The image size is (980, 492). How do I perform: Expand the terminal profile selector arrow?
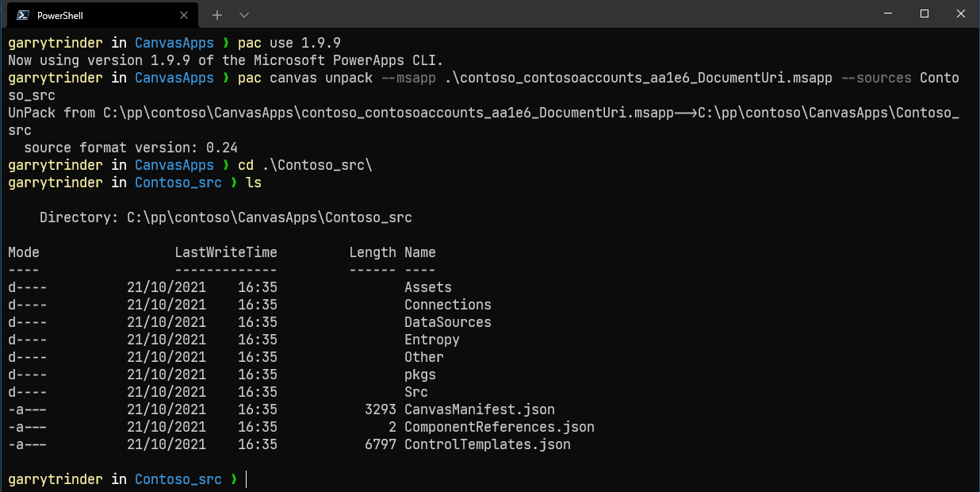point(243,14)
